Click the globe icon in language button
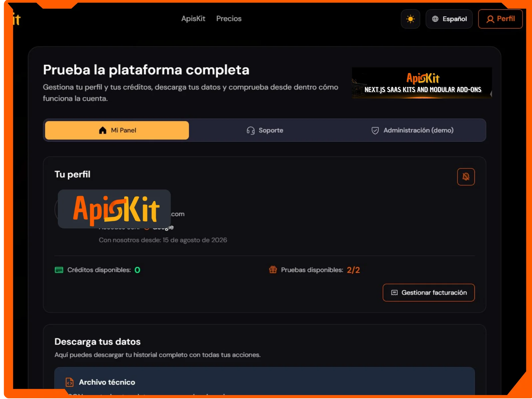The image size is (532, 399). click(435, 19)
